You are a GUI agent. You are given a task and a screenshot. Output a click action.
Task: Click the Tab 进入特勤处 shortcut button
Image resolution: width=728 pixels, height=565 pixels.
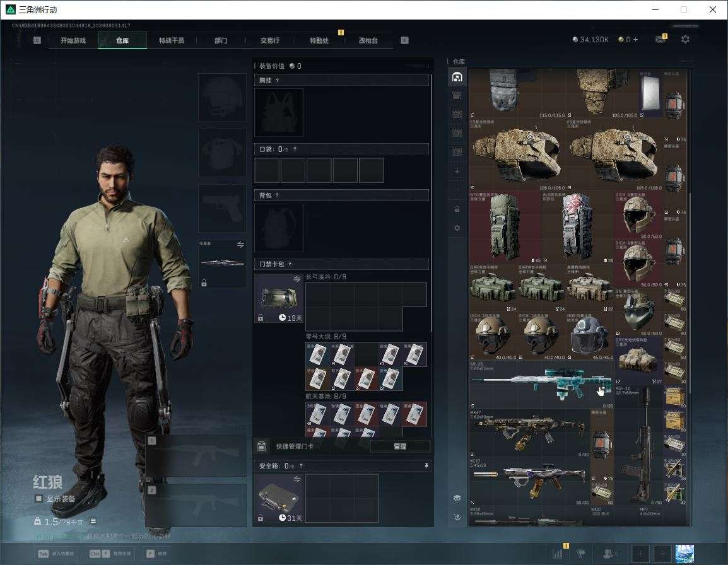click(57, 554)
